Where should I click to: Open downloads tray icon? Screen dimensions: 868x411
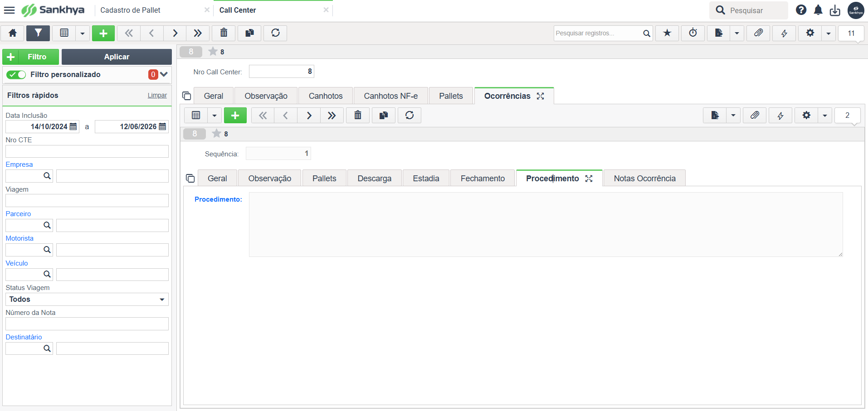coord(835,10)
